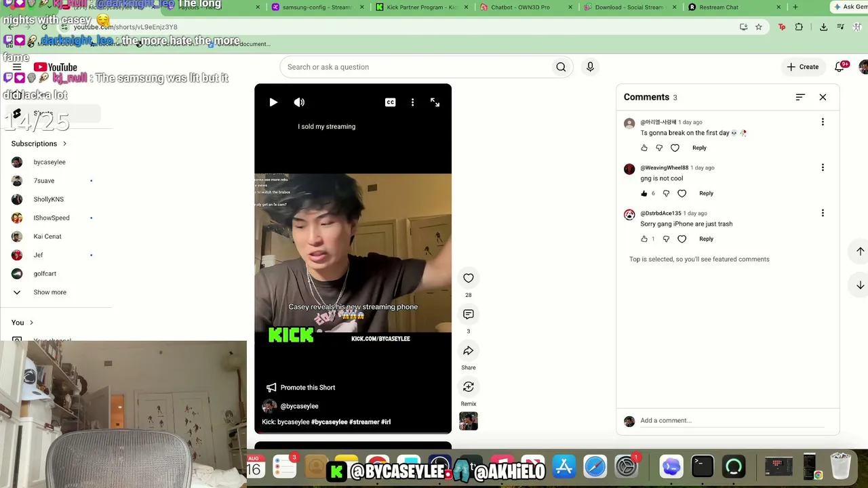
Task: Close the Comments panel
Action: tap(823, 97)
